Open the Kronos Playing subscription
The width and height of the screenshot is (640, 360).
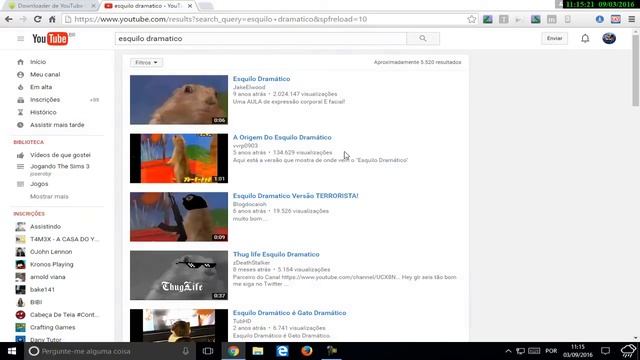(51, 264)
